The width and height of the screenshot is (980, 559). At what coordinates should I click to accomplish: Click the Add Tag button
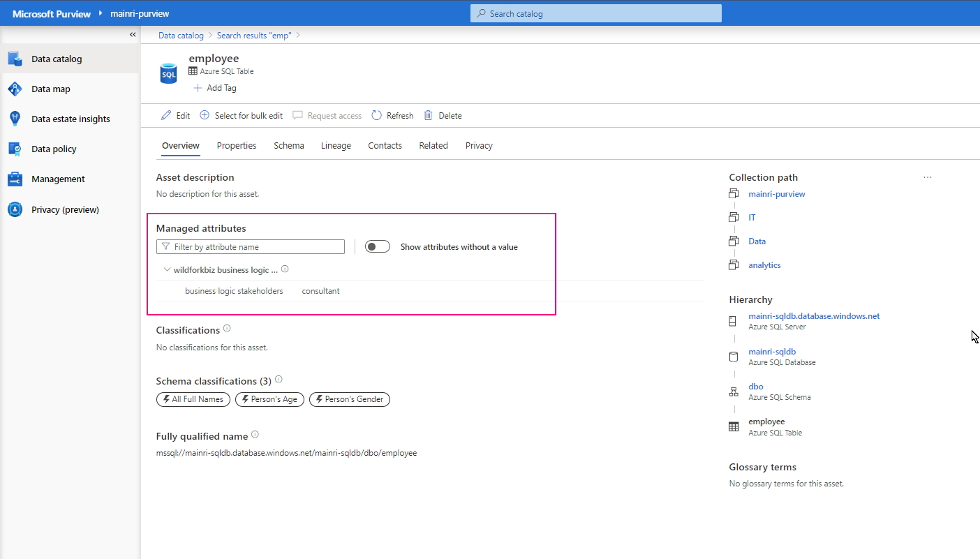tap(215, 88)
